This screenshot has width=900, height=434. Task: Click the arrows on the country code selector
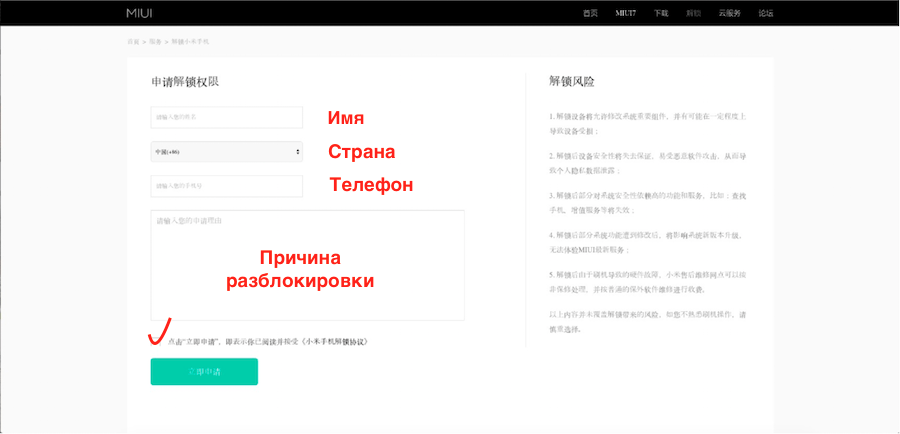point(298,152)
